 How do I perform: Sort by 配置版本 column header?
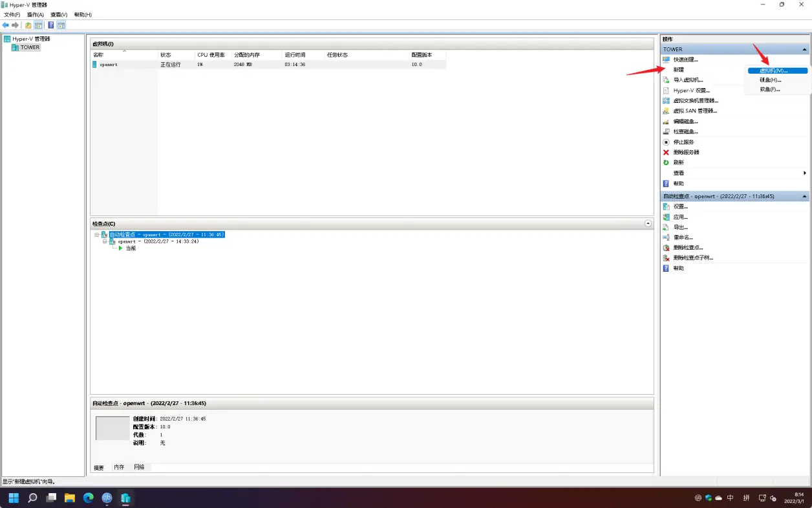coord(427,55)
